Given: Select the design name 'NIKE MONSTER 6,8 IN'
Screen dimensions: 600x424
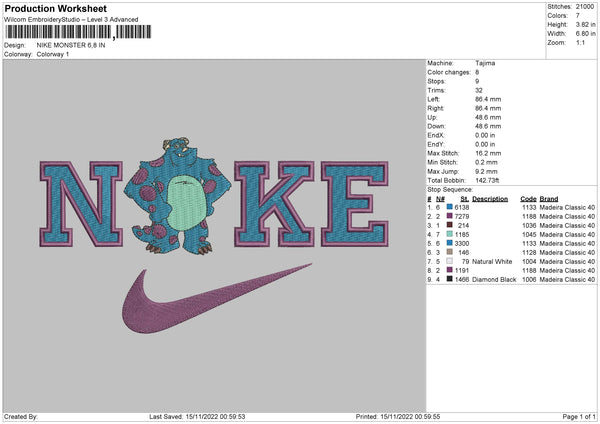Looking at the screenshot, I should point(71,45).
